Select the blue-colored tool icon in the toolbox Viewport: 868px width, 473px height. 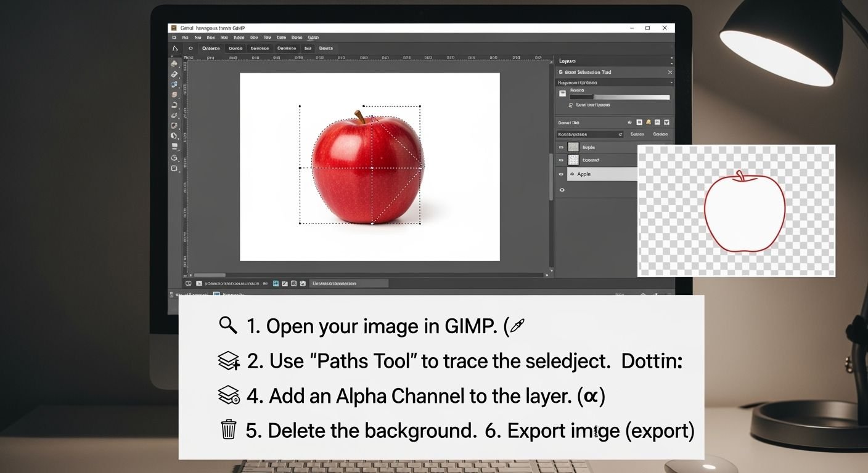click(174, 84)
